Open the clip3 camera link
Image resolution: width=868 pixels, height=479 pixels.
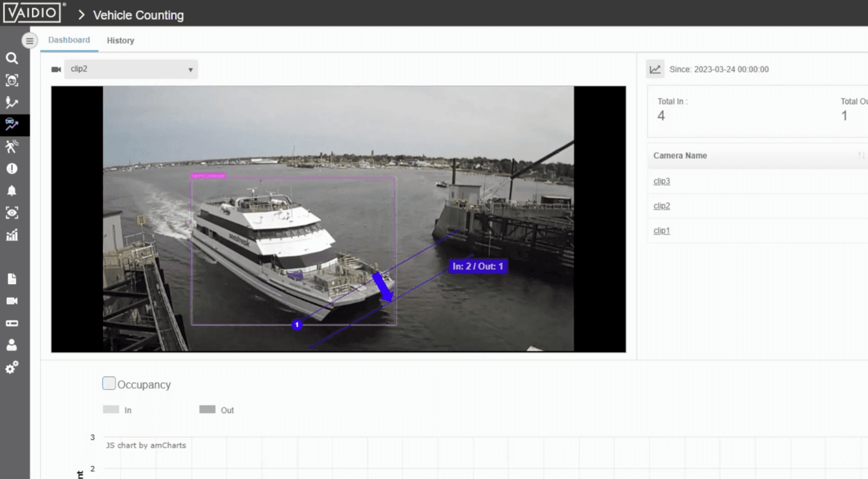(661, 181)
